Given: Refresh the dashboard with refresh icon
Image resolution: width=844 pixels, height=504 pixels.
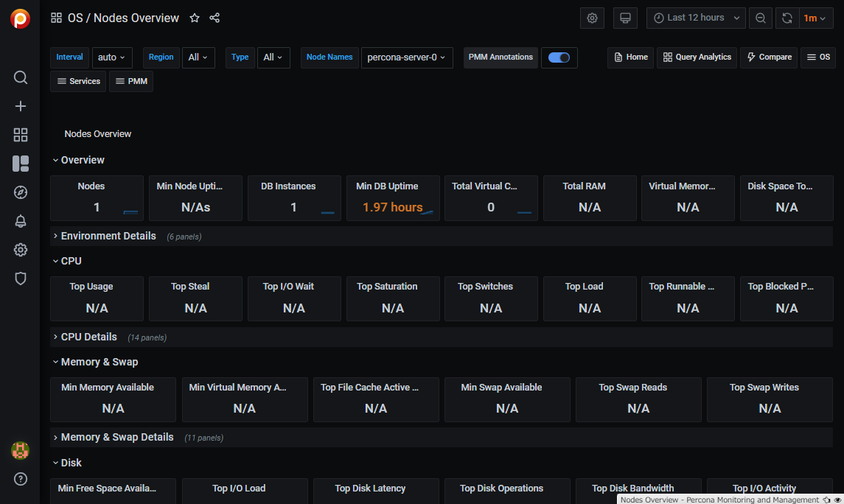Looking at the screenshot, I should [787, 18].
